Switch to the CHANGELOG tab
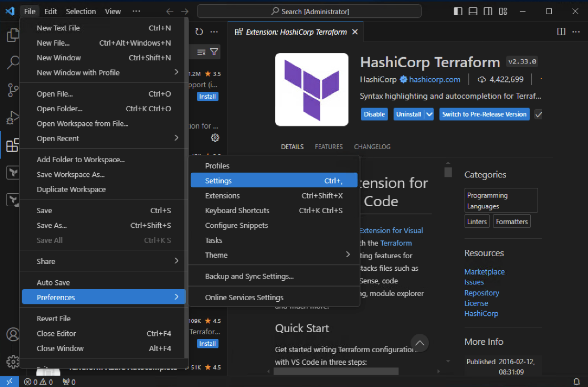The height and width of the screenshot is (387, 588). pyautogui.click(x=372, y=147)
